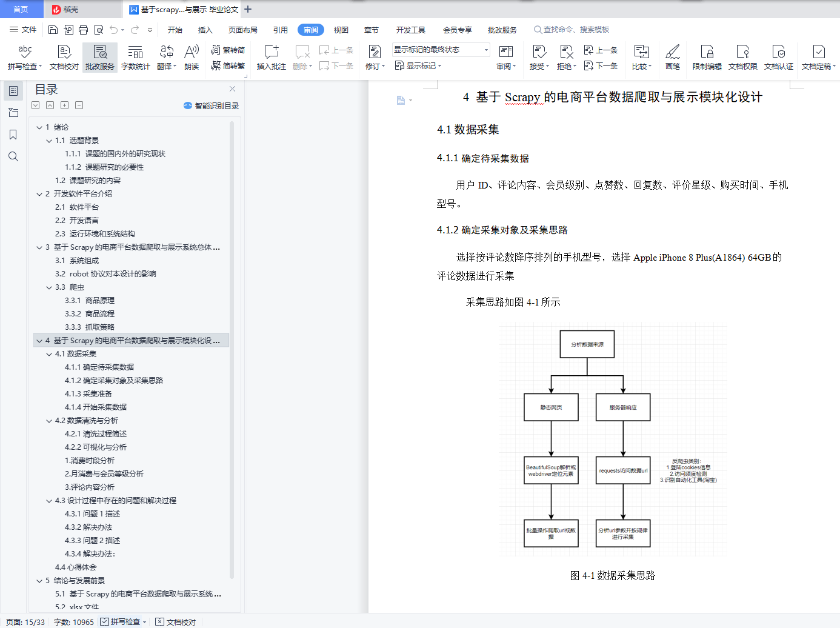
Task: Open Word Count (字数统计)
Action: pos(136,58)
